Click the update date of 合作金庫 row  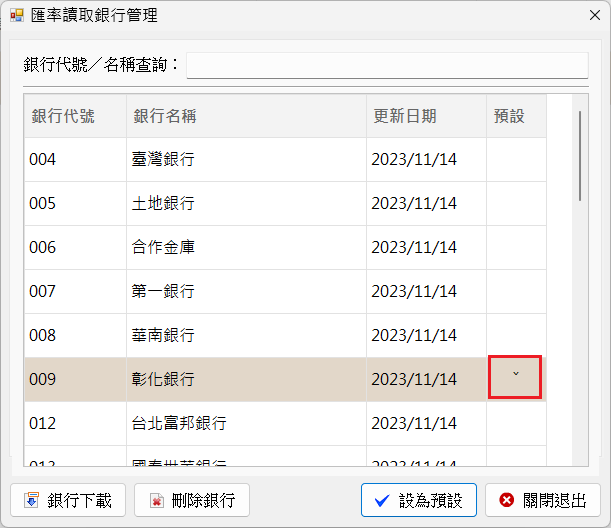click(414, 247)
